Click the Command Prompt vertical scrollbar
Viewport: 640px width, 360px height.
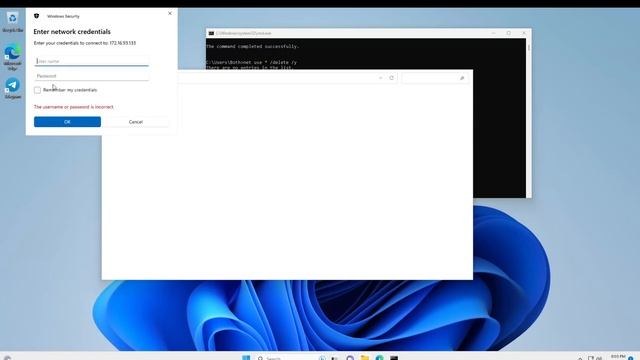(x=529, y=118)
